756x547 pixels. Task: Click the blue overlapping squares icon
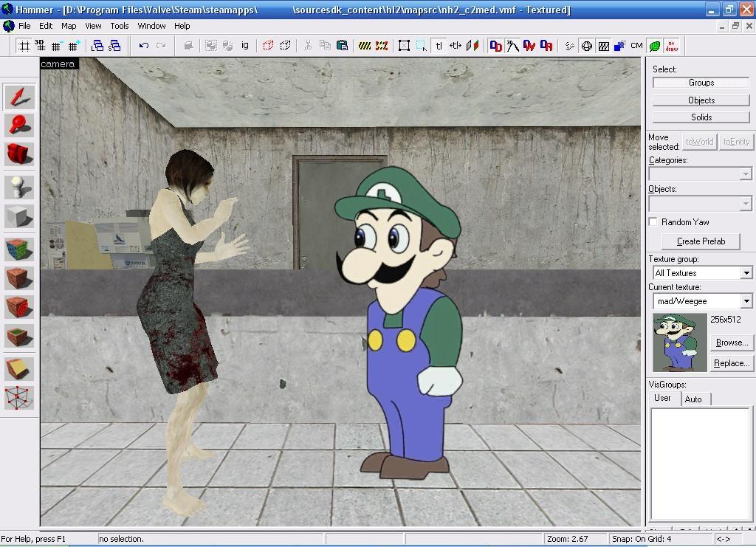[x=619, y=46]
